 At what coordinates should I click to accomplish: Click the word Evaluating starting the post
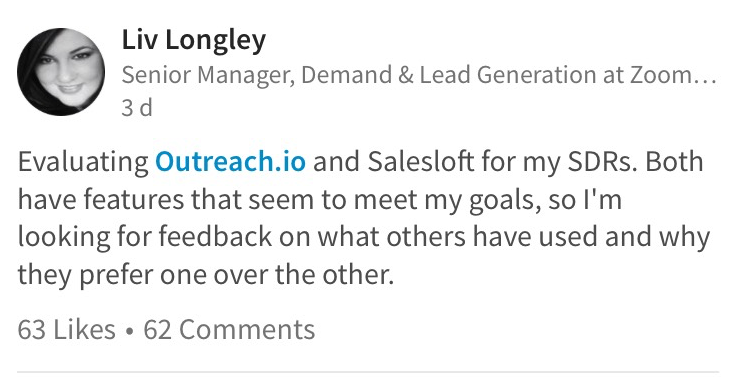point(83,162)
